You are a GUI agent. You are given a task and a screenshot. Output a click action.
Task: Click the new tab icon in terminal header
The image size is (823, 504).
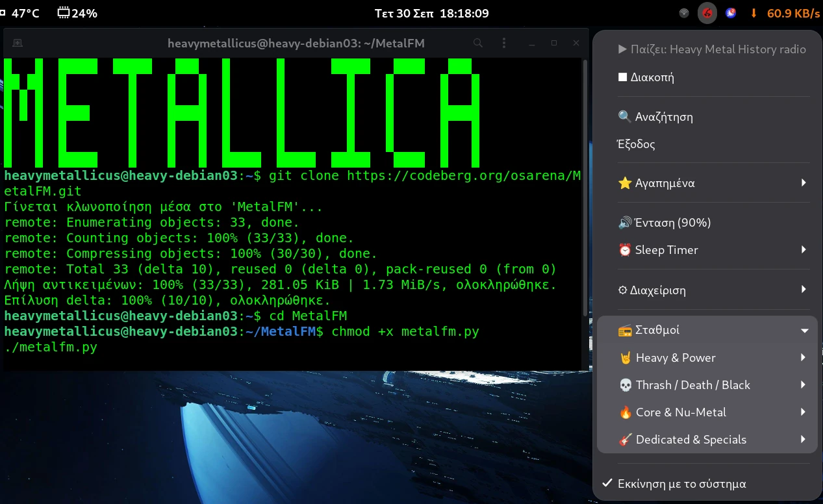(x=18, y=44)
